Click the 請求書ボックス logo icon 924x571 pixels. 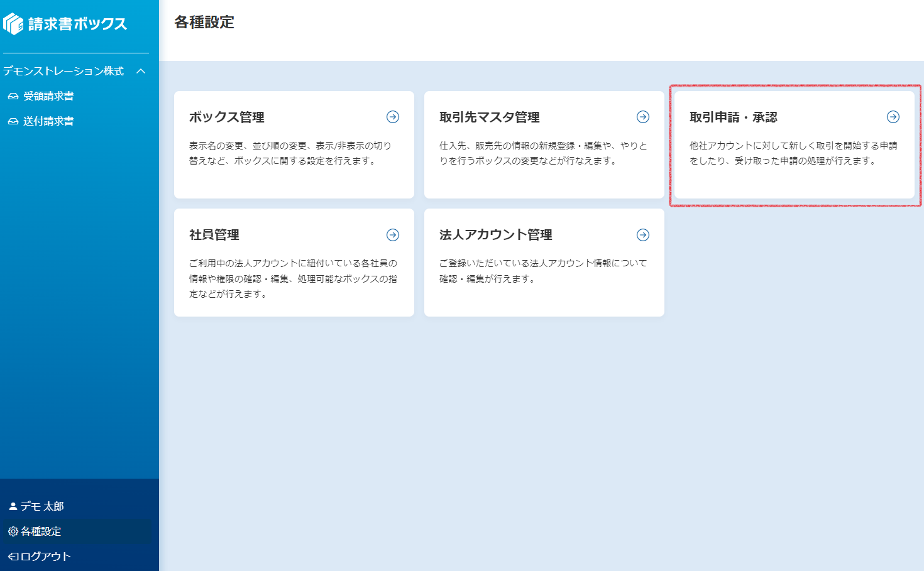pos(13,24)
